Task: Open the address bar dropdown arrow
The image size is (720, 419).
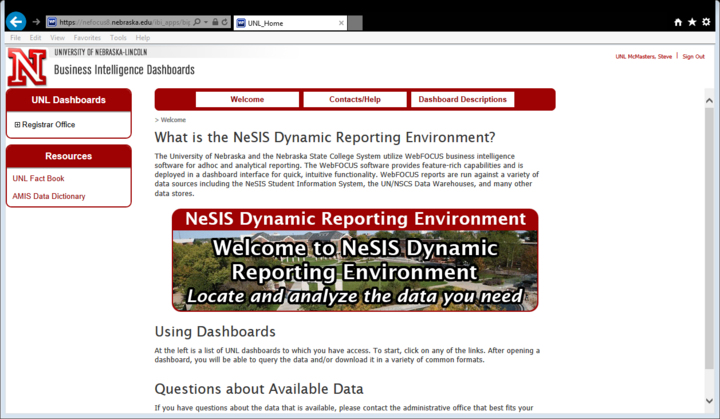Action: [206, 22]
